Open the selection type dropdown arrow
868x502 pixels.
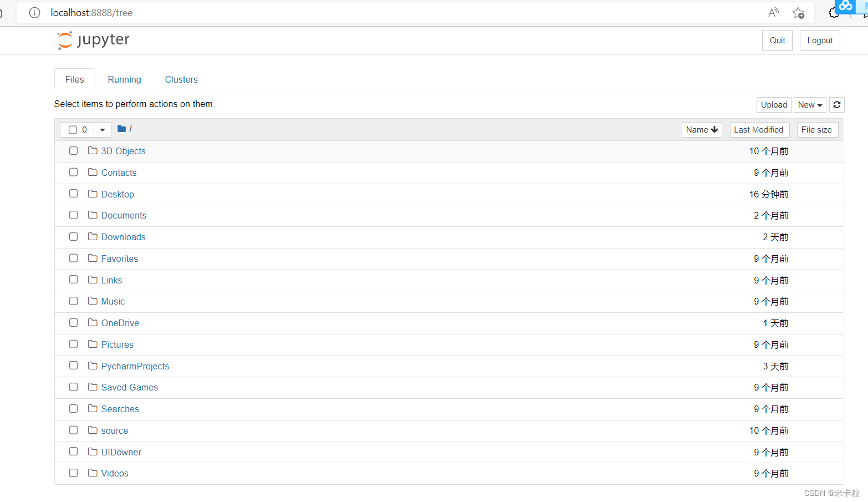103,130
